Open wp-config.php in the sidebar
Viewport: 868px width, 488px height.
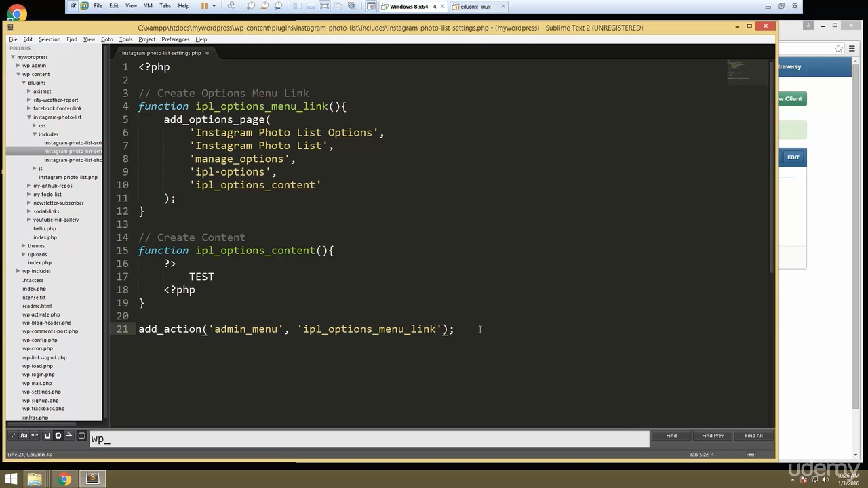[40, 340]
